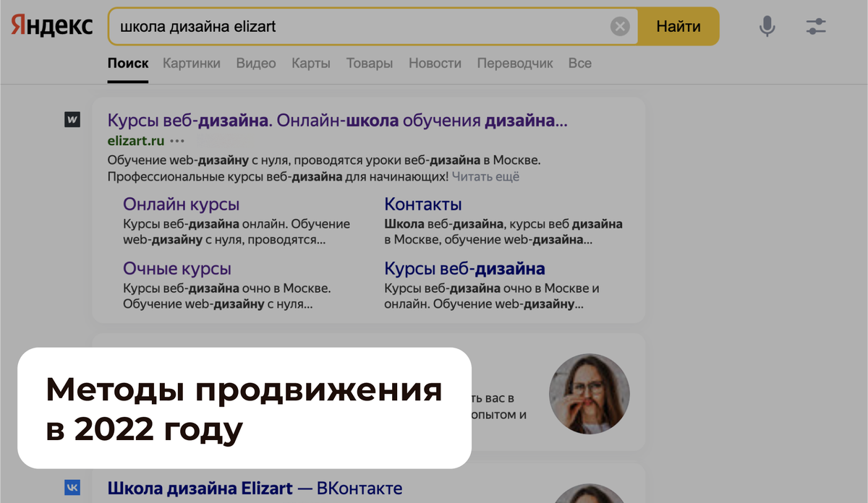Switch to the Видео tab

click(256, 64)
